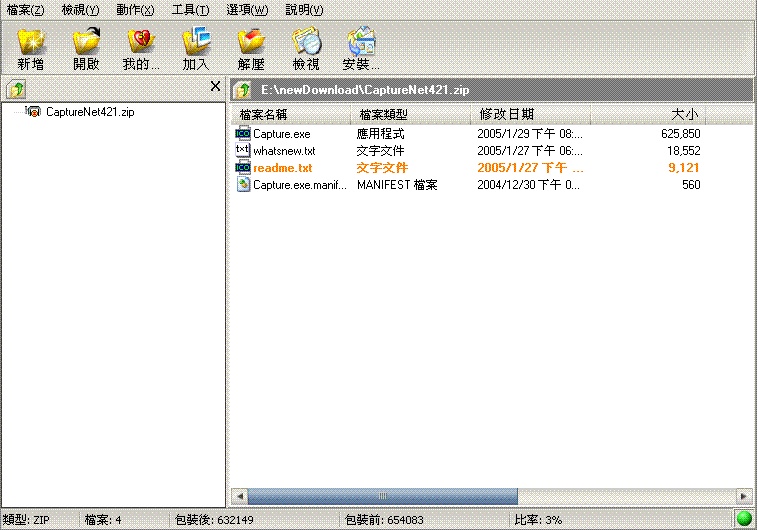Click the 2005/1/29 date cell
Viewport: 757px width, 530px height.
point(530,134)
